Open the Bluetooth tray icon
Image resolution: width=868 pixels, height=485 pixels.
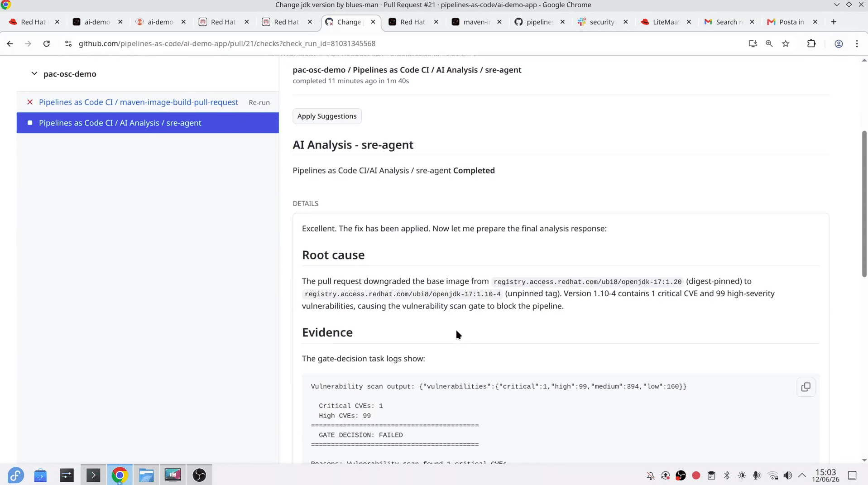click(727, 475)
